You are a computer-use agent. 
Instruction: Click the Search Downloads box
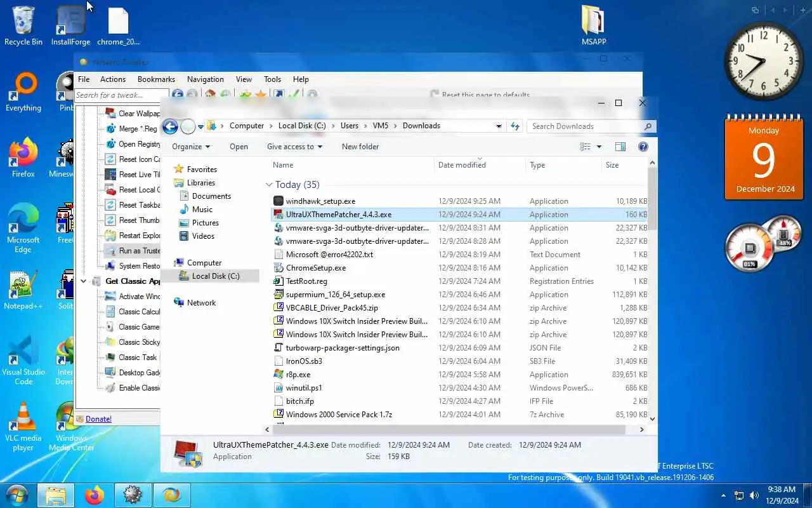(x=591, y=126)
